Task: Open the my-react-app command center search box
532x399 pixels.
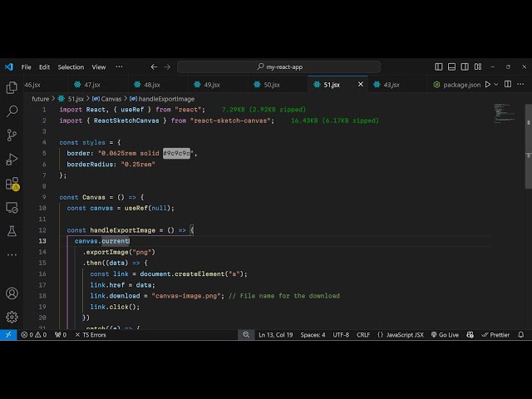Action: click(x=278, y=66)
